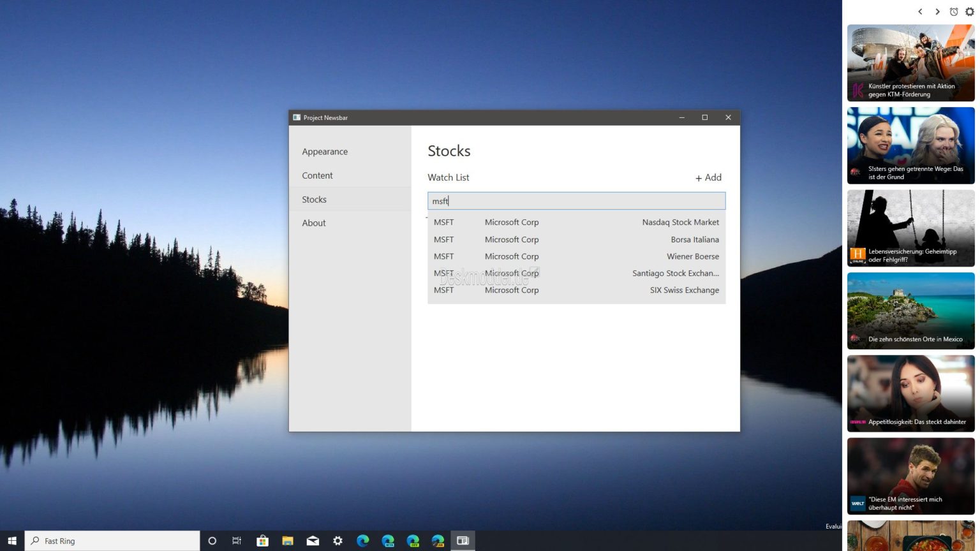Screen dimensions: 980x551
Task: Open the newsbar settings gear icon
Action: pos(969,11)
